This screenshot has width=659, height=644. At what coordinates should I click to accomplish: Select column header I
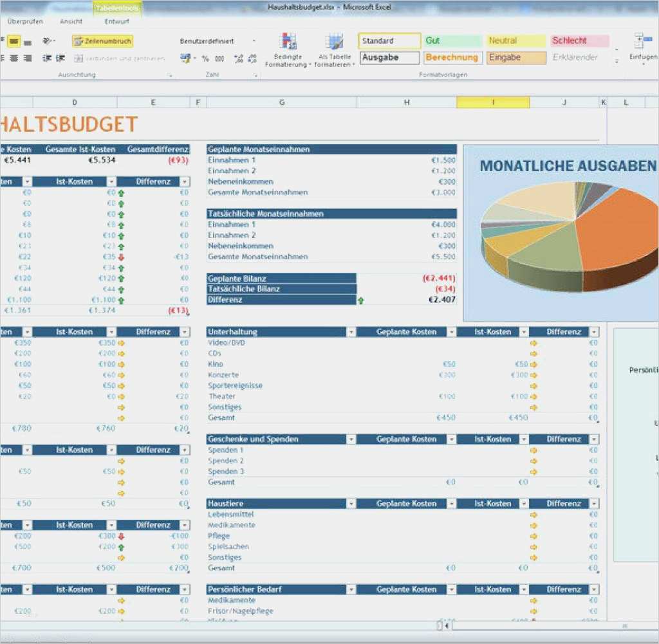tap(493, 102)
